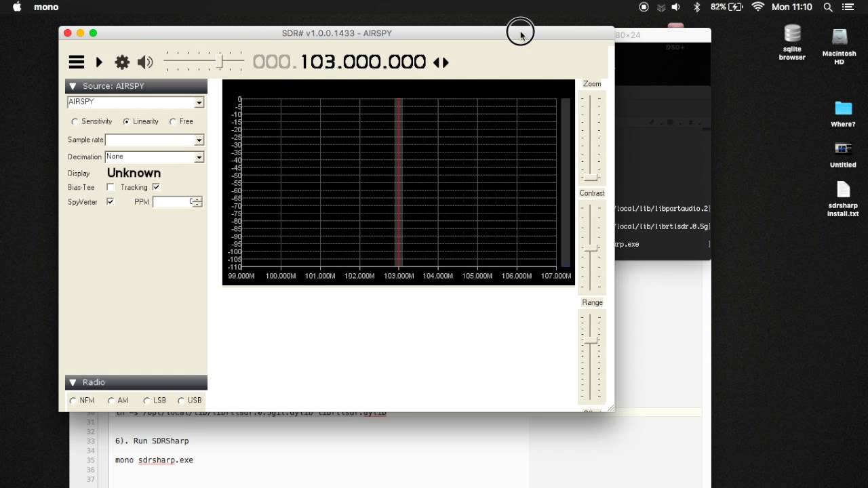Select the AM radio mode
The width and height of the screenshot is (868, 488).
click(x=111, y=401)
